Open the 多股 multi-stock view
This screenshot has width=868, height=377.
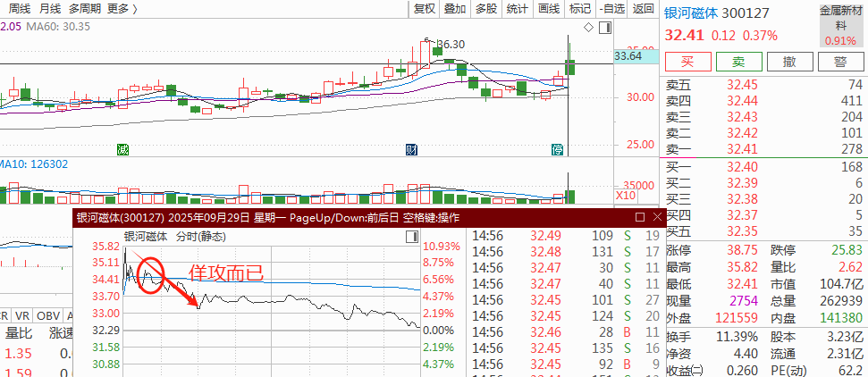tap(486, 8)
